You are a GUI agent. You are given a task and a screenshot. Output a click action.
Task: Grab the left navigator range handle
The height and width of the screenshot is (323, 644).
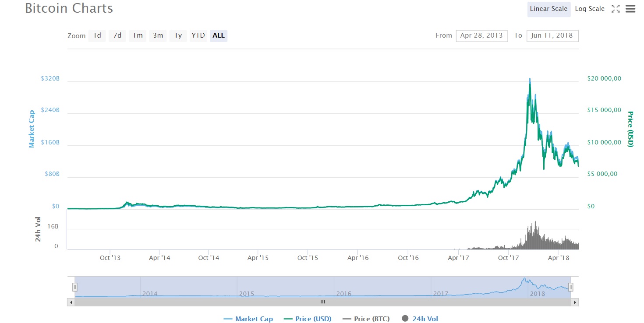pyautogui.click(x=74, y=287)
